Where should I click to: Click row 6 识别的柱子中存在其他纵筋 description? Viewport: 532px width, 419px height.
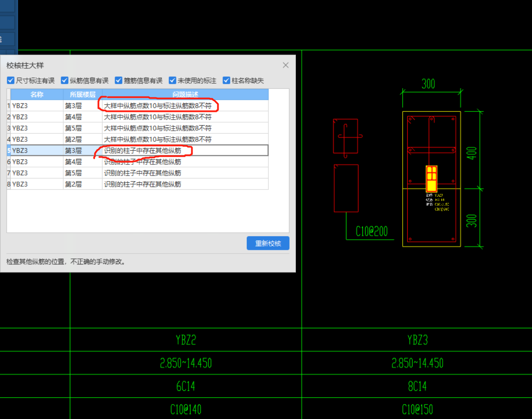coord(185,161)
